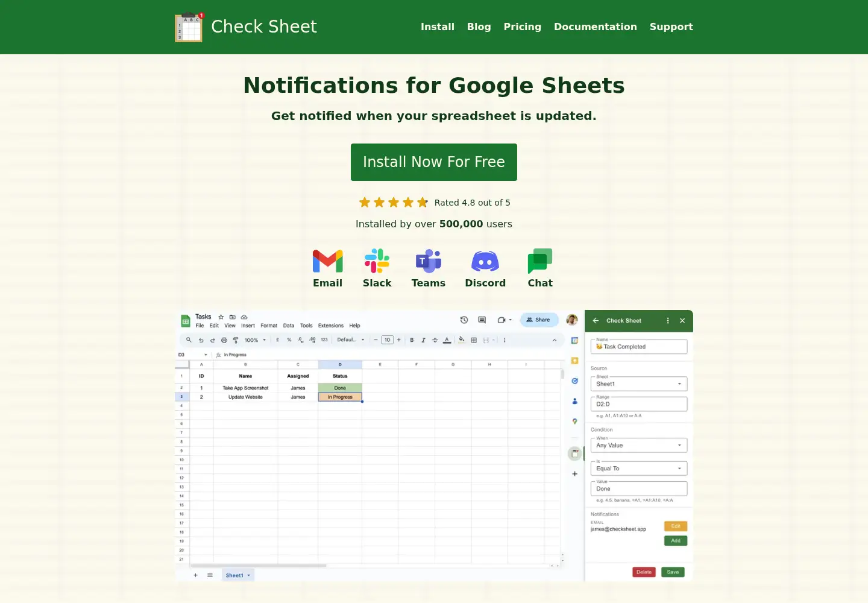This screenshot has width=868, height=603.
Task: Toggle bold formatting in the Sheets toolbar
Action: tap(412, 340)
